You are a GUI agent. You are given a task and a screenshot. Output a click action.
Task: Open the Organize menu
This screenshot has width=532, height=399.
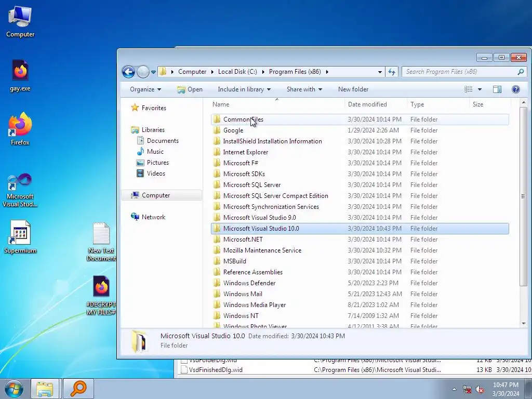coord(145,89)
